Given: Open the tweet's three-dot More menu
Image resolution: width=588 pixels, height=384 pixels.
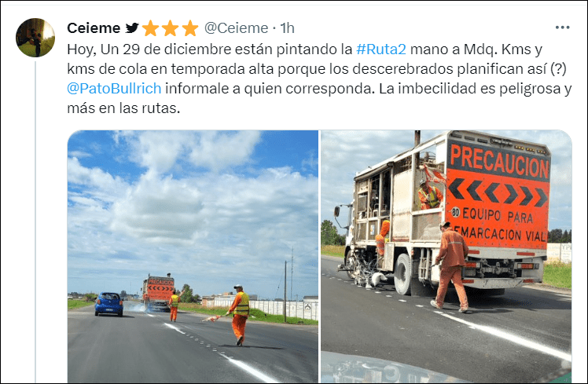Looking at the screenshot, I should coord(563,27).
